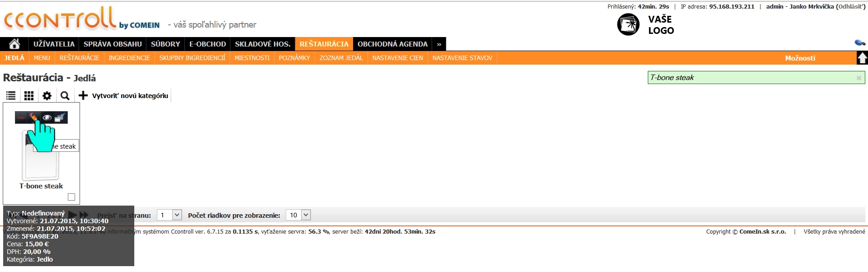Click the Odhlásiť logout link
This screenshot has height=272, width=868.
(851, 6)
